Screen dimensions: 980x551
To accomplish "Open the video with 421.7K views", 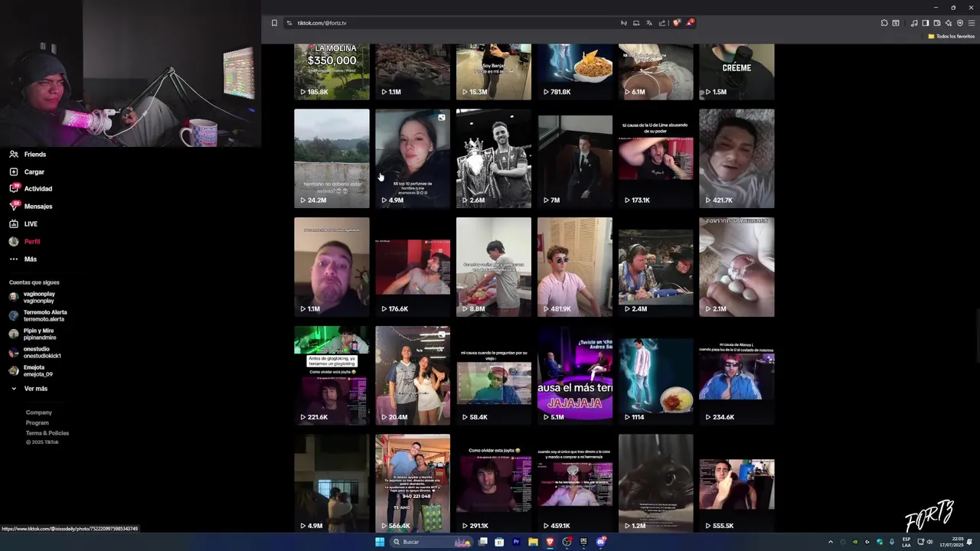I will tap(737, 158).
